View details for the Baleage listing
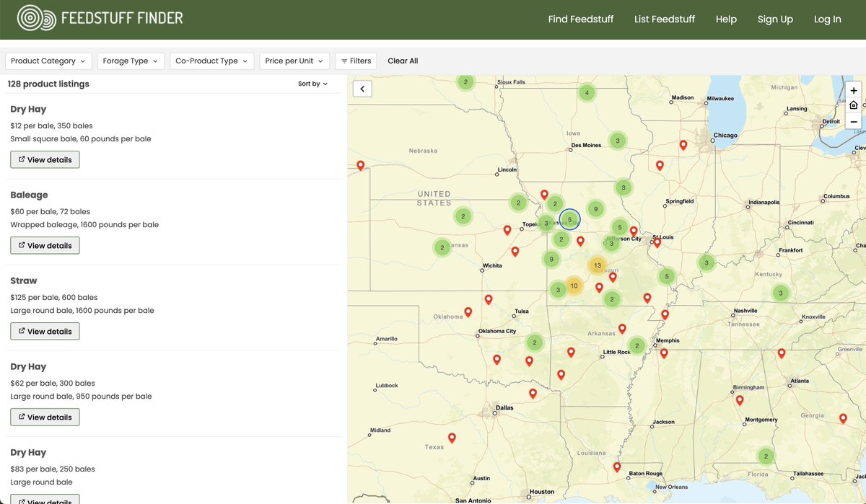Viewport: 866px width, 504px height. (45, 245)
